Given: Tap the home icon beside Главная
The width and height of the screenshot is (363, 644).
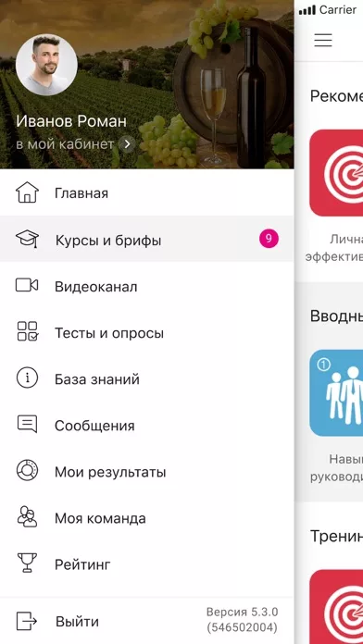Looking at the screenshot, I should [27, 192].
